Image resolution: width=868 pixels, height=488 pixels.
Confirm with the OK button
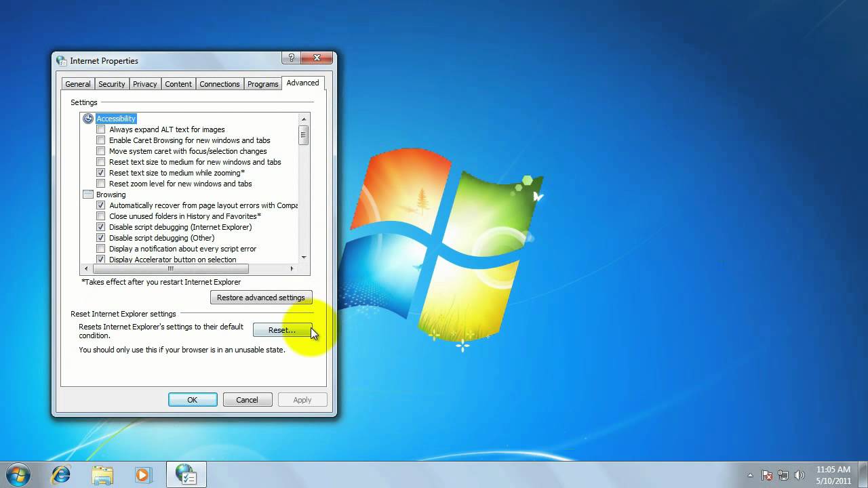coord(193,400)
